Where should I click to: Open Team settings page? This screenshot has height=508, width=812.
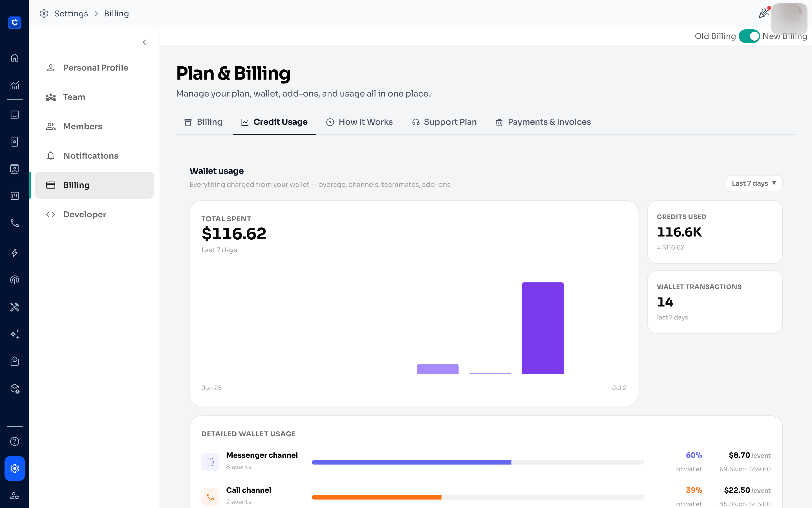pyautogui.click(x=94, y=97)
